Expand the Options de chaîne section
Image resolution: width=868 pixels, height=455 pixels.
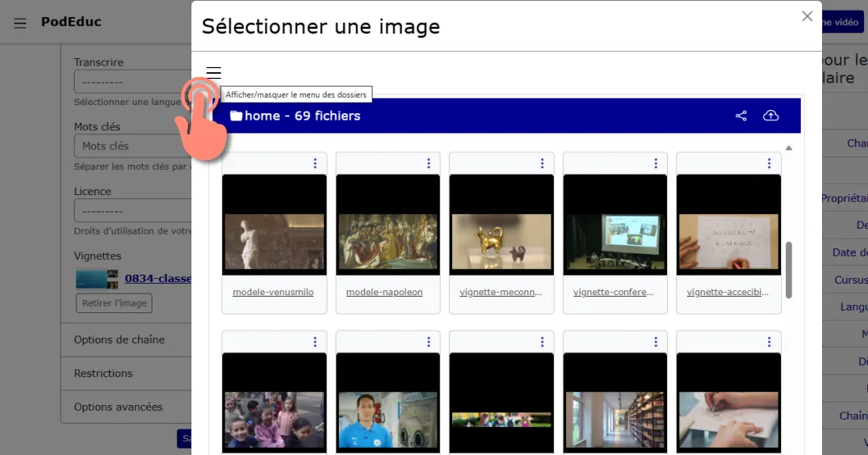pos(126,339)
